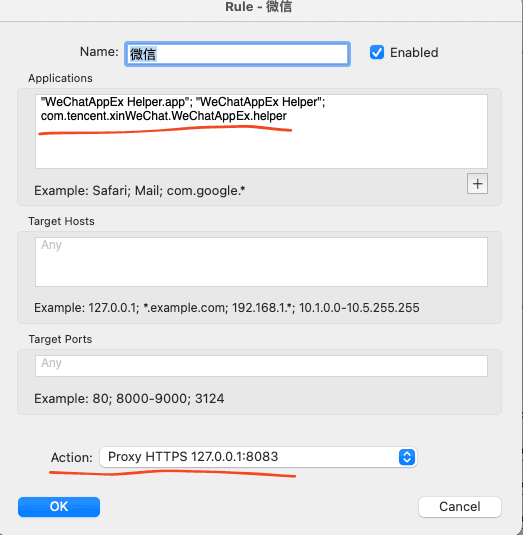The width and height of the screenshot is (523, 535).
Task: Click the Target Hosts example text line
Action: pyautogui.click(x=227, y=308)
